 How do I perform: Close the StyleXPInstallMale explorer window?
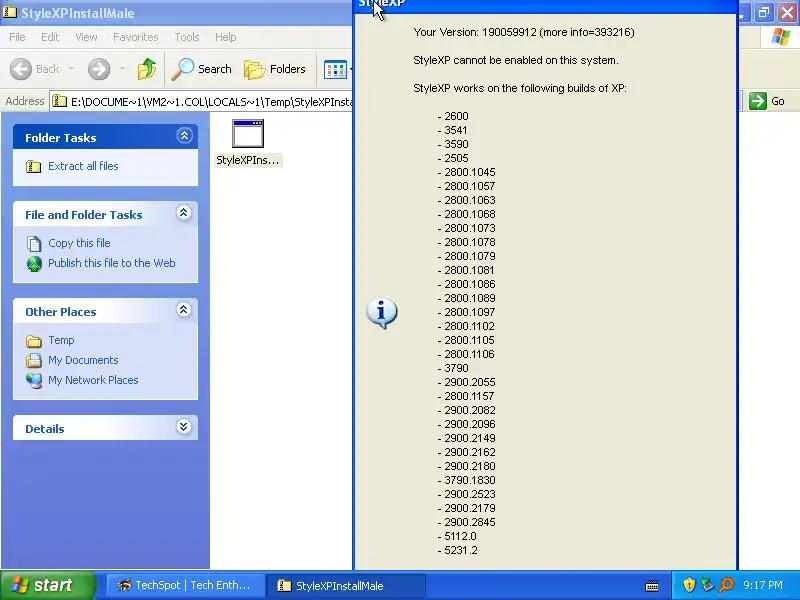(x=788, y=12)
